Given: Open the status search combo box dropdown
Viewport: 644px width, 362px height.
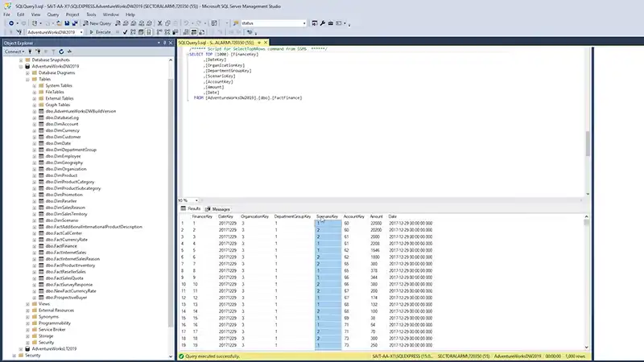Looking at the screenshot, I should pos(304,23).
